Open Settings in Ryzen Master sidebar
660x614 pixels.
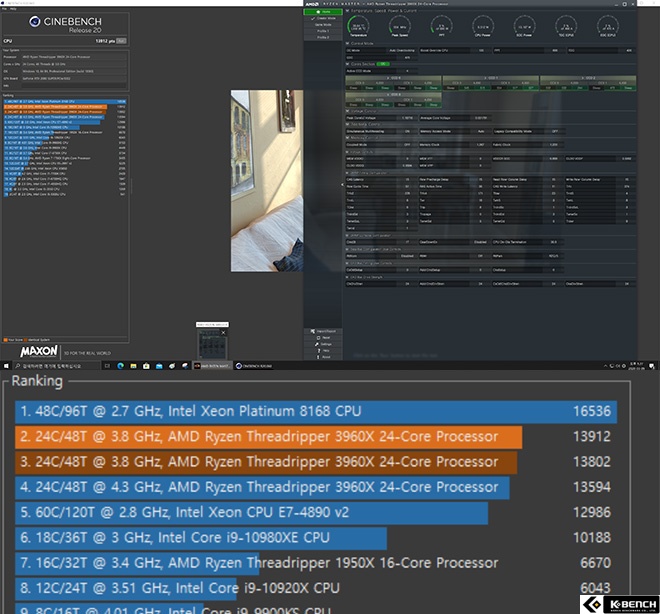coord(323,344)
